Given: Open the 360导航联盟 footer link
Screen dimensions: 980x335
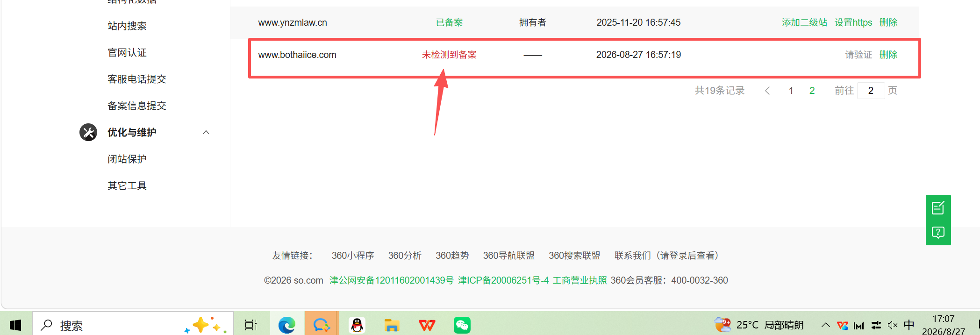Looking at the screenshot, I should [x=509, y=256].
